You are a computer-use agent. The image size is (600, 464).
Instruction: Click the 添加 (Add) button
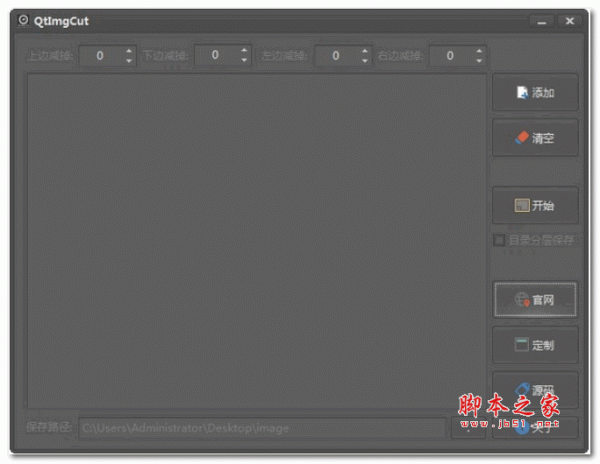coord(535,93)
